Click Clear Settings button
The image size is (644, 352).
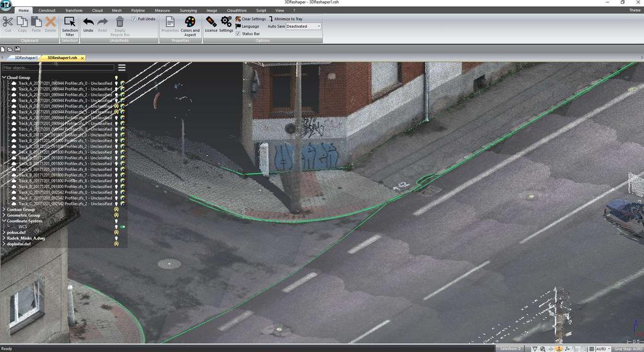click(x=250, y=19)
